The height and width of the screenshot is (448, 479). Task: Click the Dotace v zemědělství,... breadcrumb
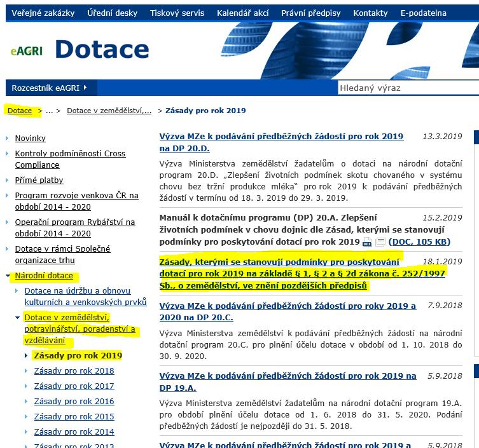(109, 111)
